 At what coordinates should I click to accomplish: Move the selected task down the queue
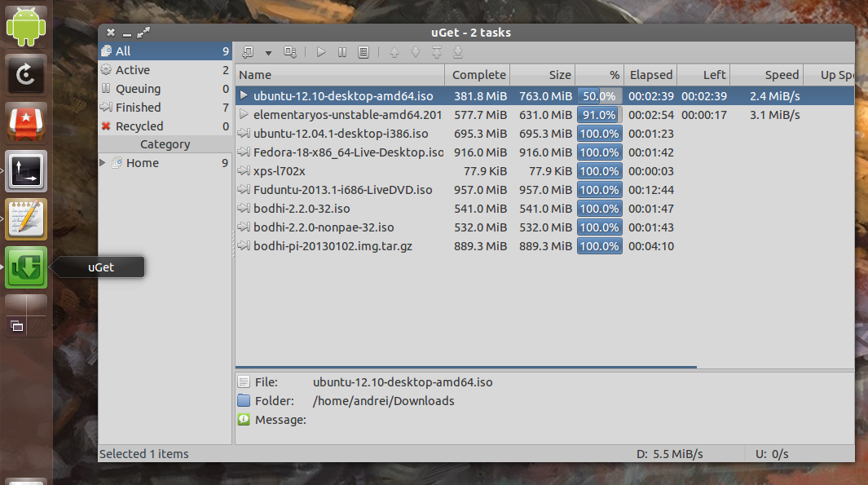click(415, 51)
